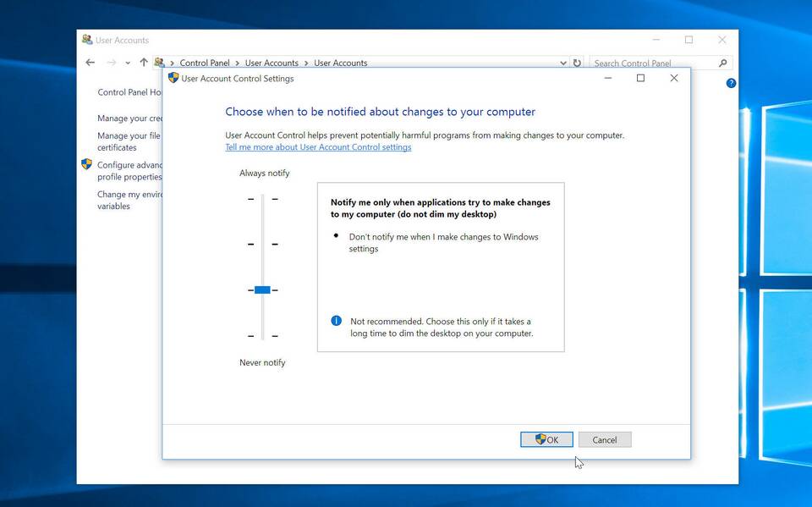The image size is (812, 507).
Task: Click the search magnifier icon
Action: [x=723, y=63]
